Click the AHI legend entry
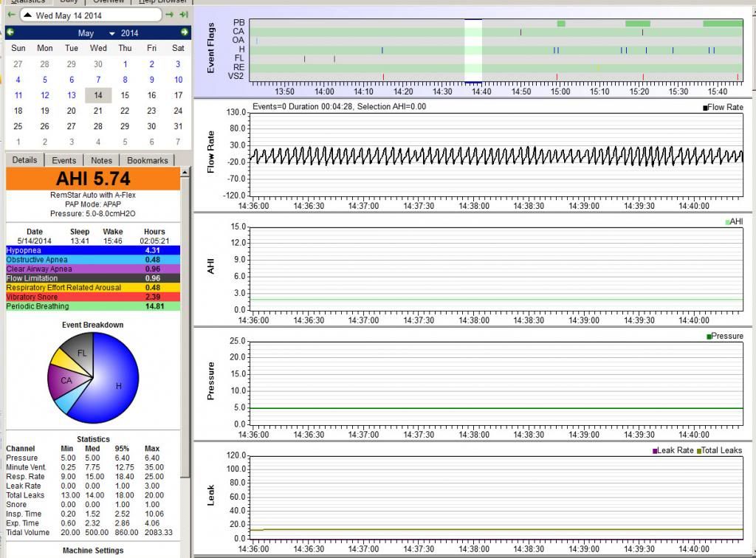This screenshot has width=756, height=558. pos(734,221)
